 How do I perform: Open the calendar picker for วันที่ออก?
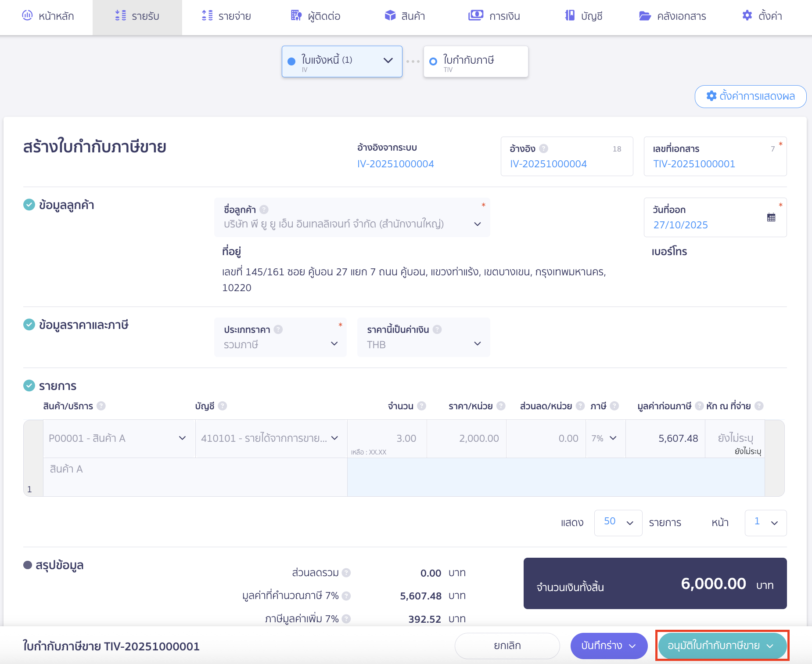pos(772,217)
